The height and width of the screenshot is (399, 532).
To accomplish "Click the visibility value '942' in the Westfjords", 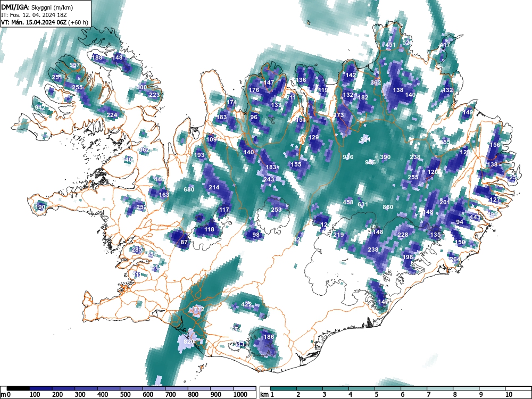I will (x=40, y=108).
